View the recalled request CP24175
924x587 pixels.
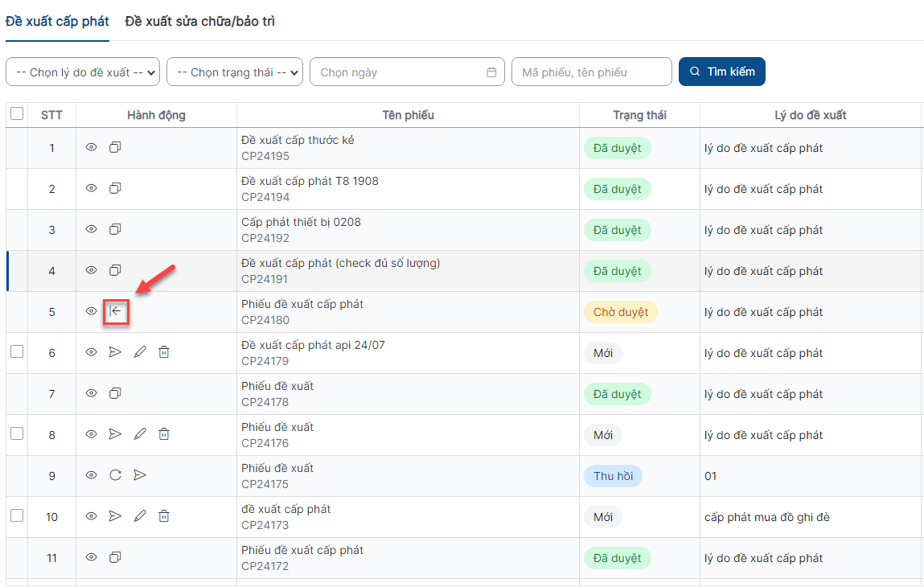click(x=92, y=474)
